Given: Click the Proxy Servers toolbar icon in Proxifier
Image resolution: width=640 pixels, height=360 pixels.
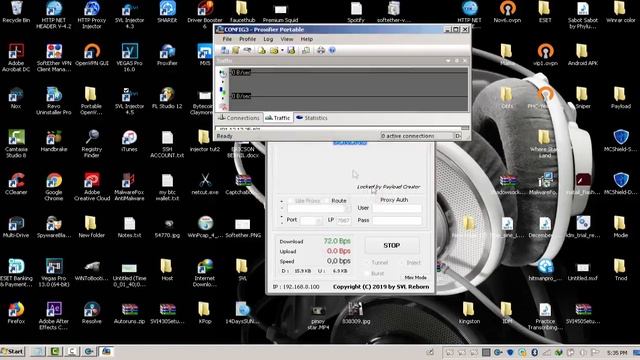Looking at the screenshot, I should tap(224, 50).
